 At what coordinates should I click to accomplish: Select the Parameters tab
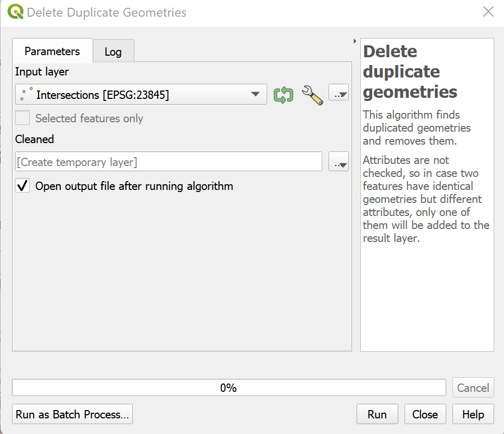click(52, 52)
